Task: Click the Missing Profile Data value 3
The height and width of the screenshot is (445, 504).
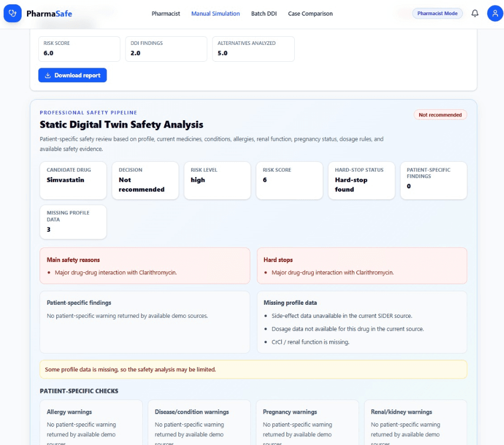Action: tap(49, 230)
